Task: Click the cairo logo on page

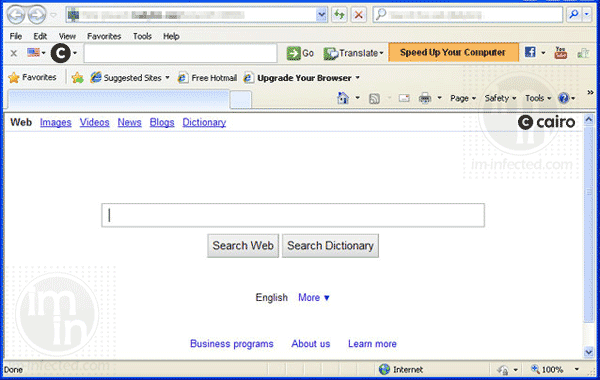Action: tap(546, 122)
